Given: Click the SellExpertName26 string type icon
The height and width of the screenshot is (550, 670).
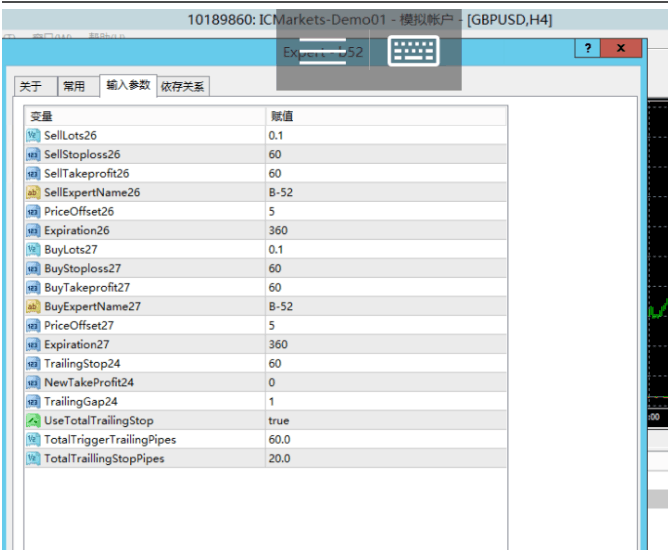Looking at the screenshot, I should [x=32, y=192].
